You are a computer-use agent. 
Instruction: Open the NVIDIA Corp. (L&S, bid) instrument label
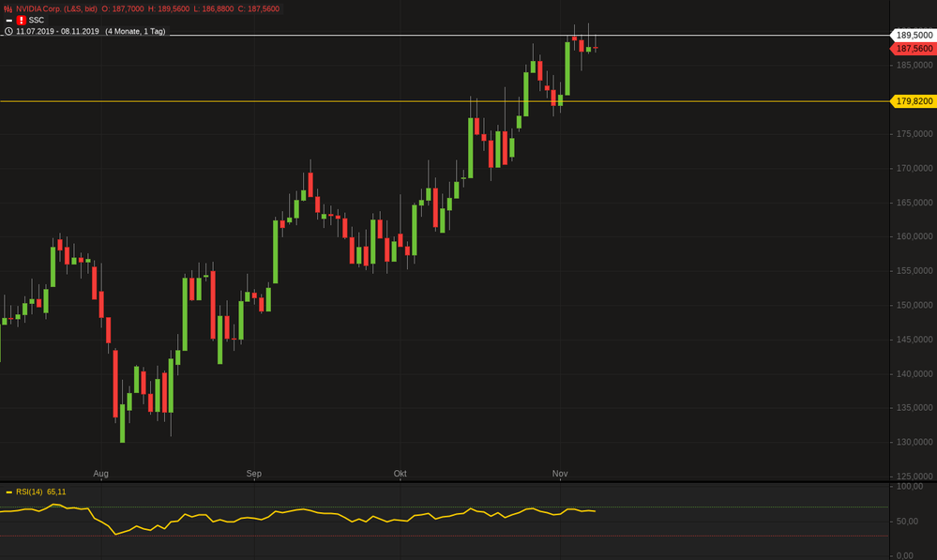(x=56, y=8)
